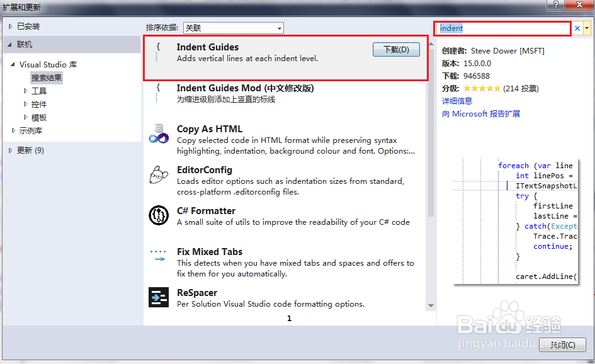
Task: Expand the 工具 tree node
Action: [25, 91]
